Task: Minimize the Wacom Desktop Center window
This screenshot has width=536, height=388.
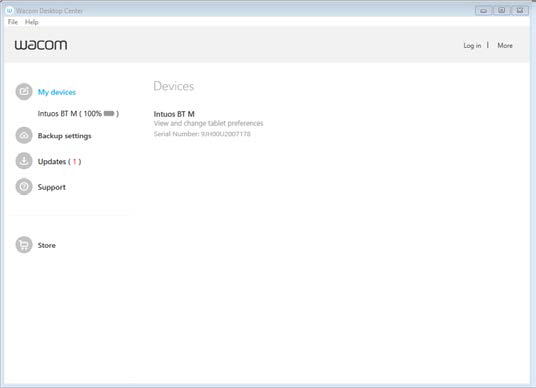Action: (483, 11)
